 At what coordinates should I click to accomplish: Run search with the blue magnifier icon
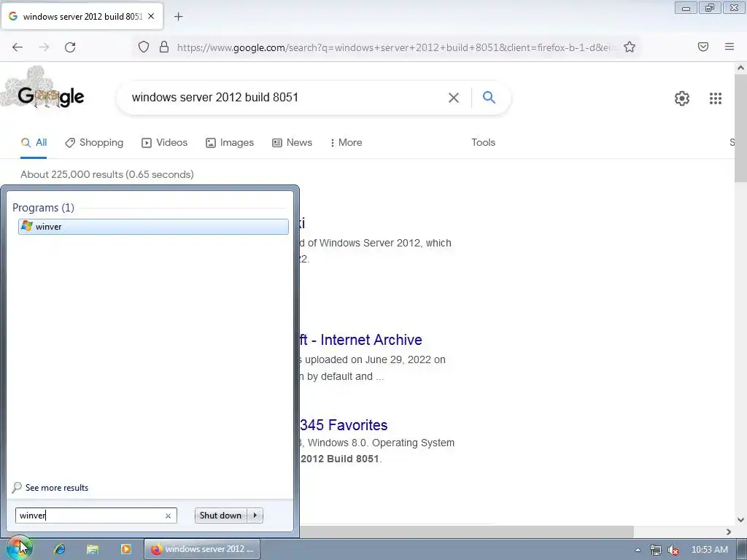489,98
